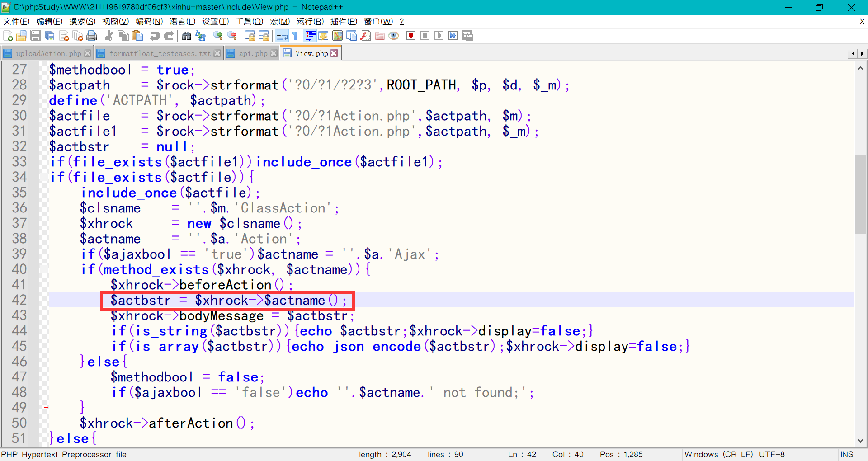The height and width of the screenshot is (461, 868).
Task: Open the 编码(N) menu
Action: 149,21
